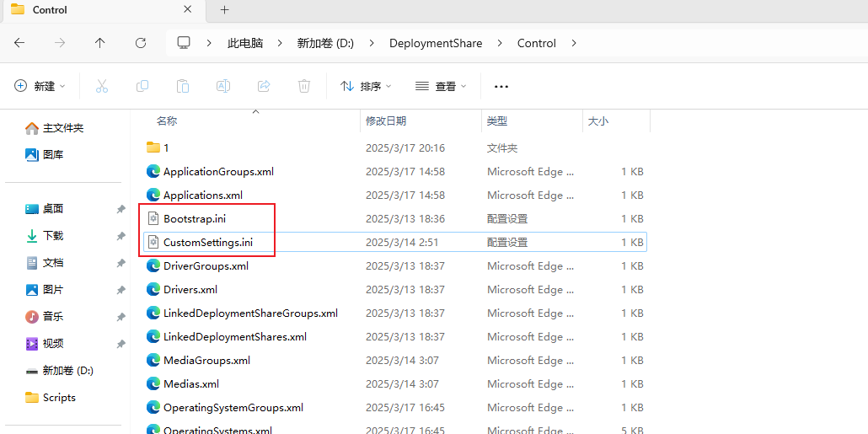Open 主文件夹 in sidebar
868x434 pixels.
(54, 128)
